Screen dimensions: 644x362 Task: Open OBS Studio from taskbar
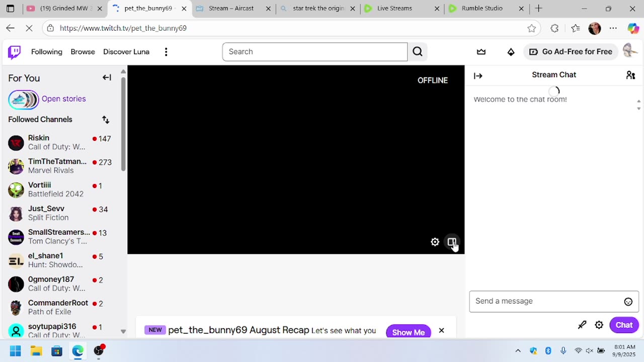click(x=99, y=350)
